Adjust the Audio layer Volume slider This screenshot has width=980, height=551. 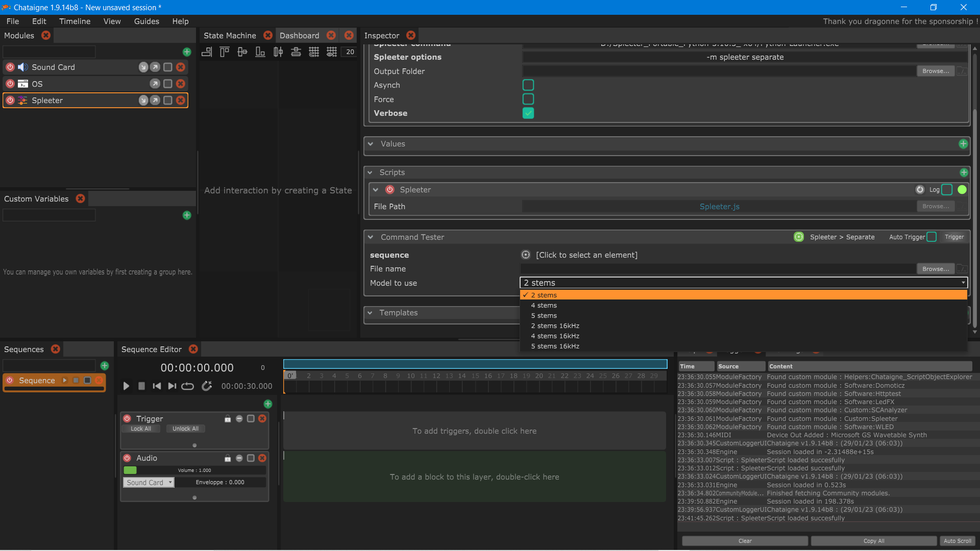(194, 470)
